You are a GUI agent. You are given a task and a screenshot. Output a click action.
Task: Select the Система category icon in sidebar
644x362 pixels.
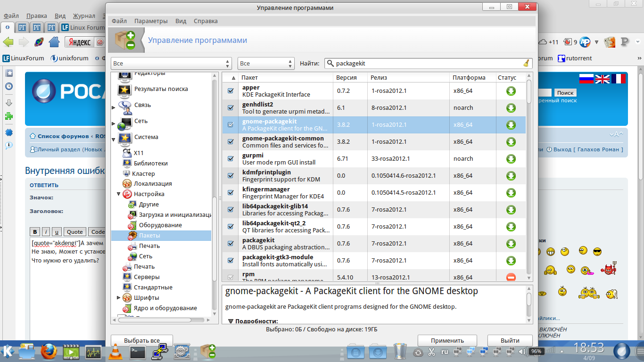124,137
